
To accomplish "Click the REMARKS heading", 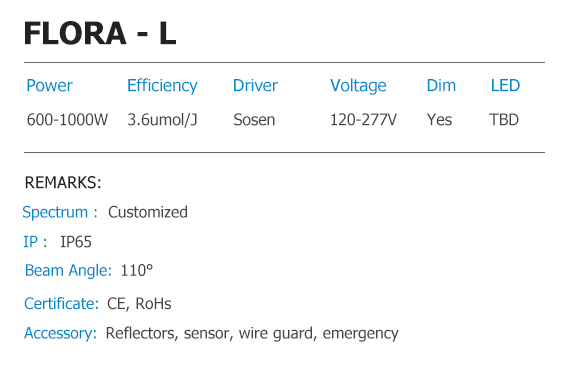I will [x=63, y=182].
